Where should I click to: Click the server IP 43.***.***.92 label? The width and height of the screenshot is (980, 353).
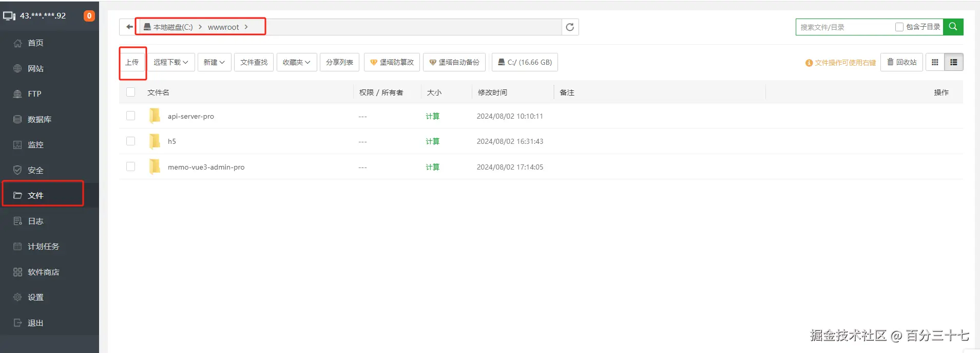tap(43, 16)
